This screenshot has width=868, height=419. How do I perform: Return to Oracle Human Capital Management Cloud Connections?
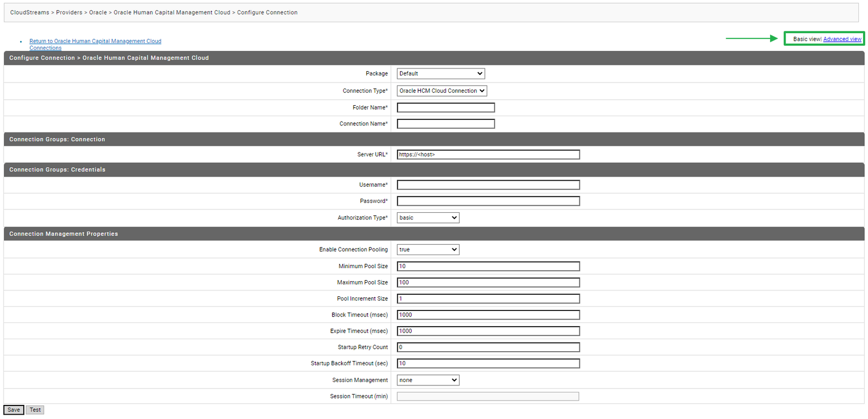pyautogui.click(x=95, y=41)
